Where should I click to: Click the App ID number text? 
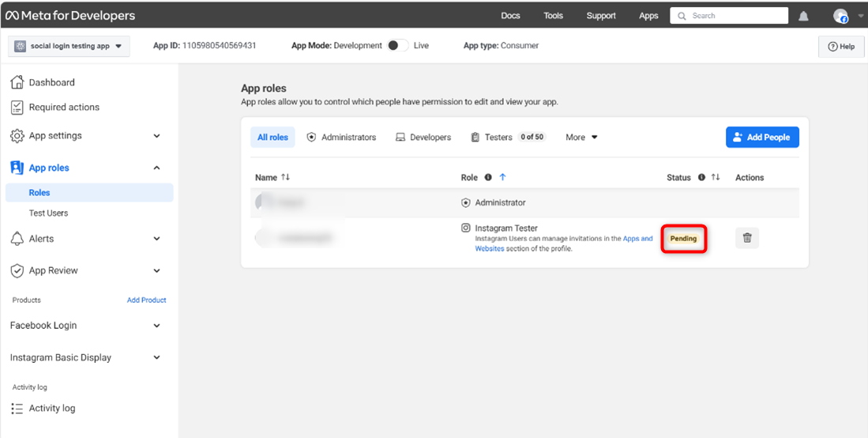click(x=220, y=46)
